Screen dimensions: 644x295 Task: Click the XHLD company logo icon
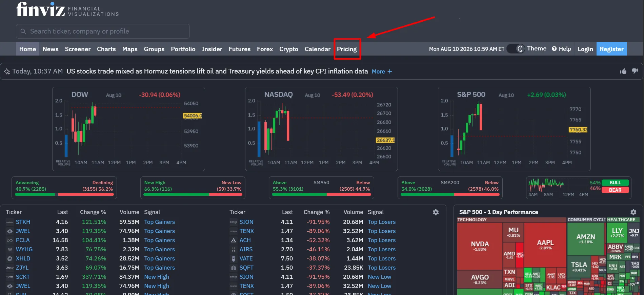click(x=10, y=259)
